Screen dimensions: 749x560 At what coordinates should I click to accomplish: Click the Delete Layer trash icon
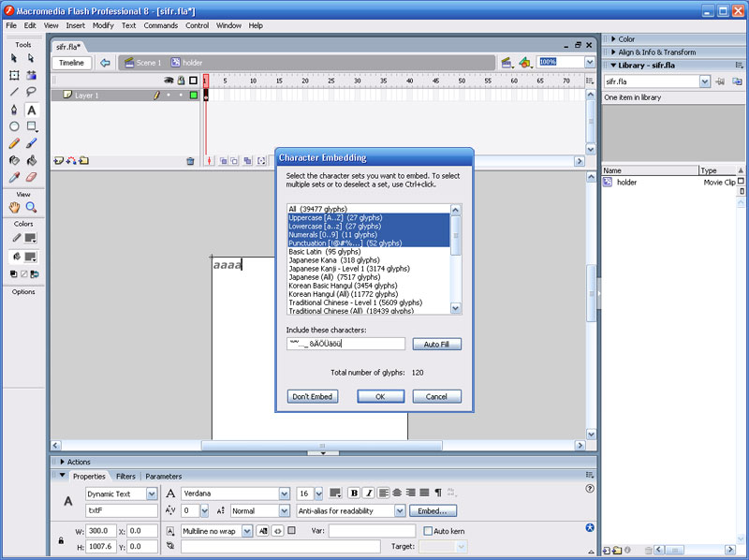pos(190,161)
